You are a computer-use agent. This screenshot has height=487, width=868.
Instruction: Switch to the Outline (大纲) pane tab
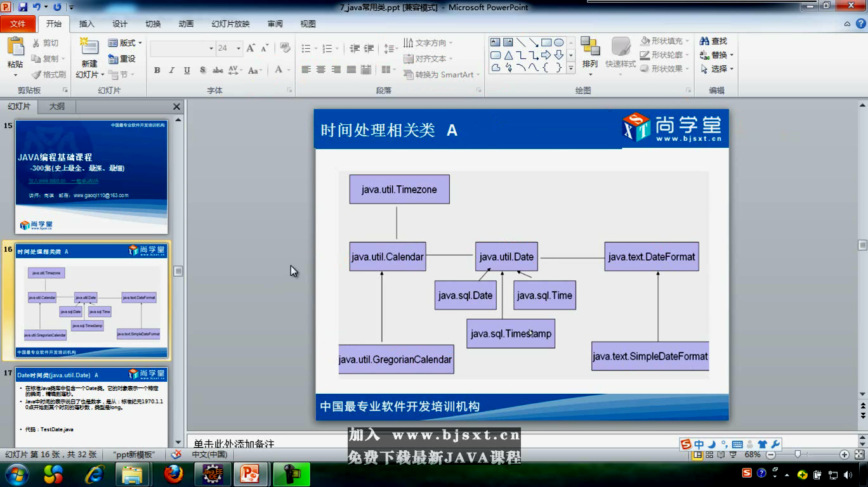pos(56,107)
